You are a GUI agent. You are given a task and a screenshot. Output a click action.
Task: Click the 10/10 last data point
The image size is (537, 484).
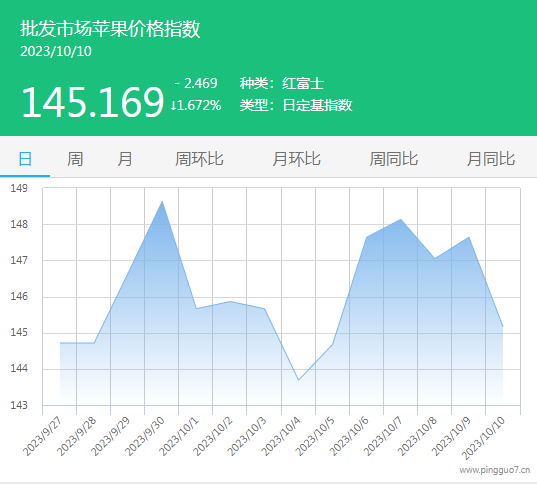503,326
